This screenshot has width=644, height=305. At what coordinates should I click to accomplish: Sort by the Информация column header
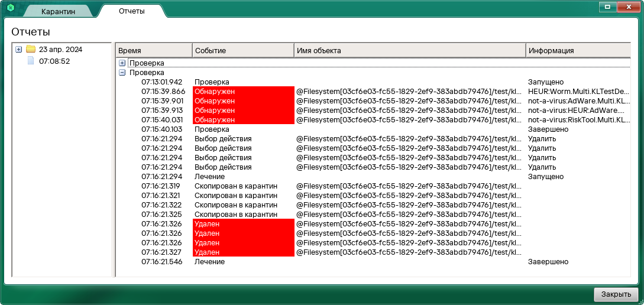pyautogui.click(x=577, y=51)
